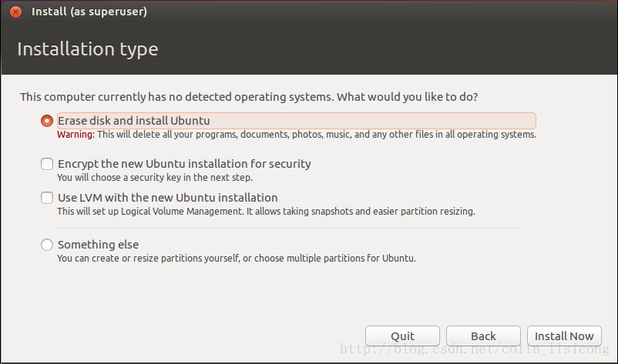618x364 pixels.
Task: Click the 'Installation type' heading
Action: tap(87, 49)
